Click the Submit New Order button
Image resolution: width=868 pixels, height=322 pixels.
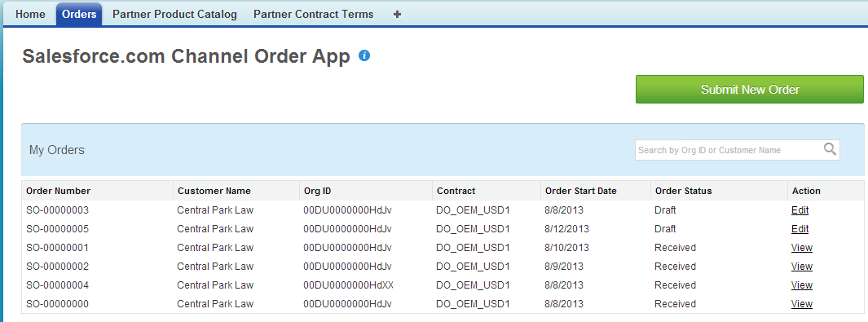click(750, 89)
